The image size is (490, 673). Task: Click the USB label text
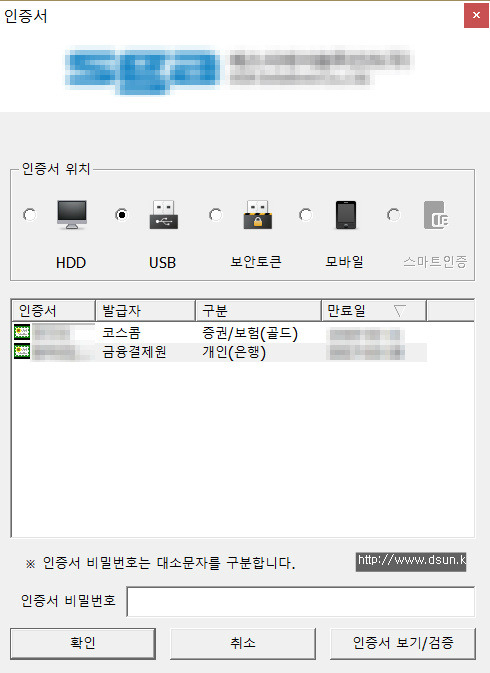[x=163, y=263]
